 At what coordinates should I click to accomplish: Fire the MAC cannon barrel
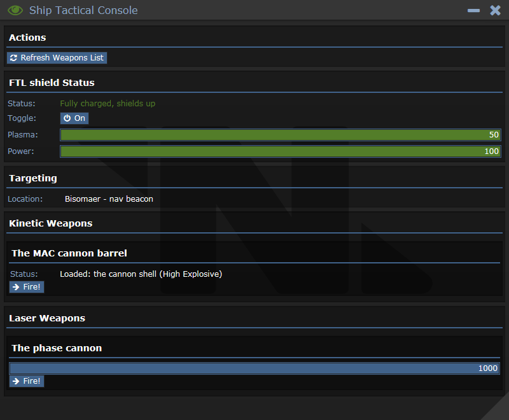coord(27,287)
